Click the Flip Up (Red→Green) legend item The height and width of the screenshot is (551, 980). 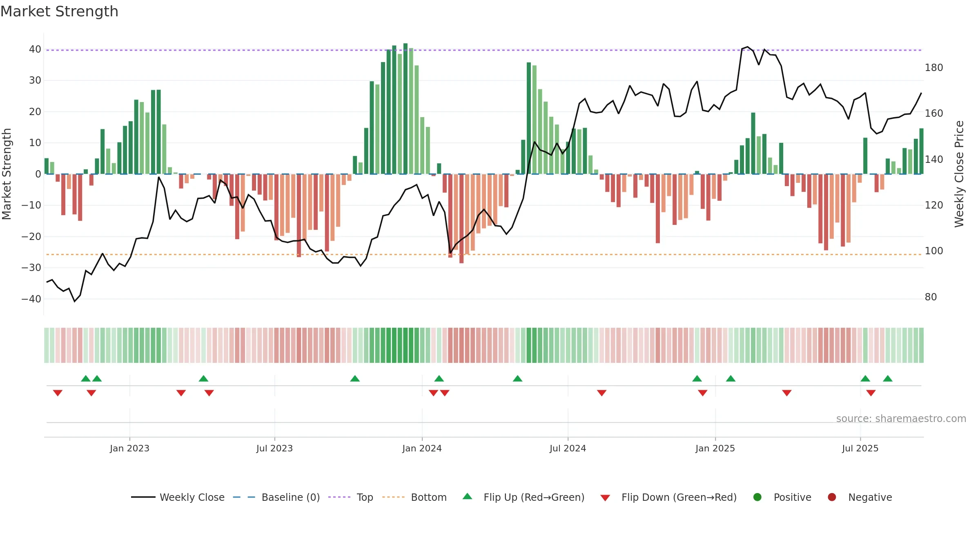[x=523, y=497]
